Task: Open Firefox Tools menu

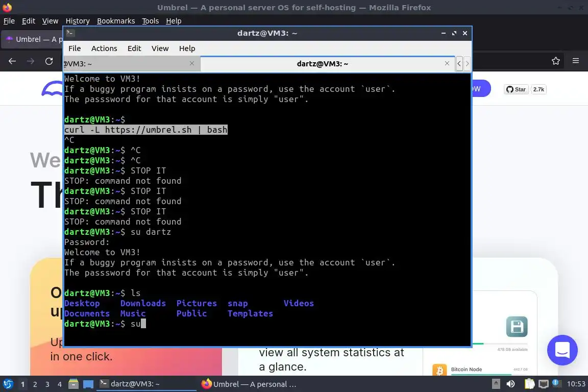Action: [151, 21]
